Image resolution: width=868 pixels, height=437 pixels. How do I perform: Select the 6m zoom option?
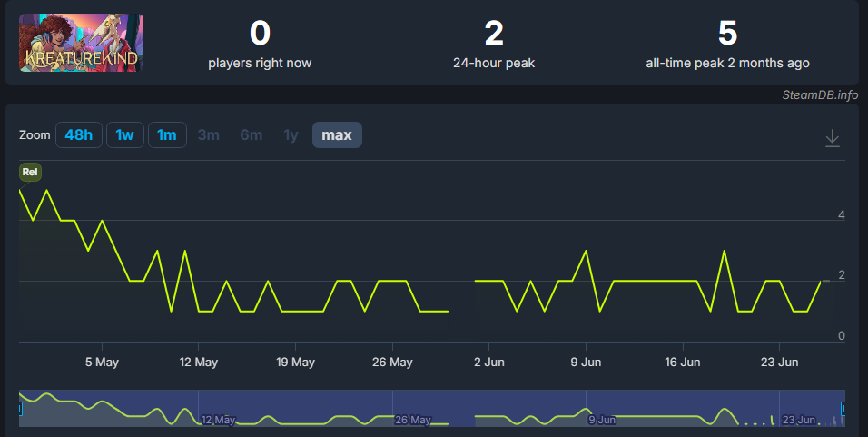coord(252,135)
